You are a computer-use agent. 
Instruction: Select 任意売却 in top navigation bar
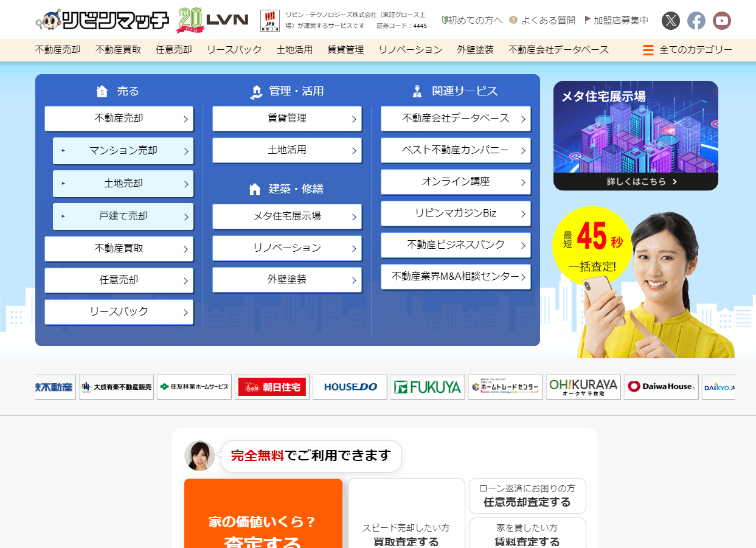click(x=173, y=50)
